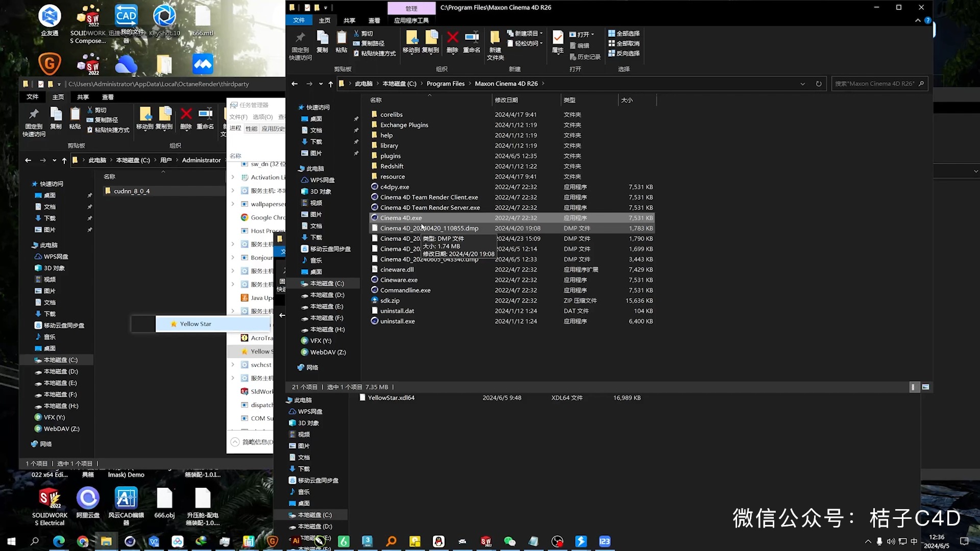980x551 pixels.
Task: Click Program Files in the breadcrumb path
Action: (x=446, y=84)
